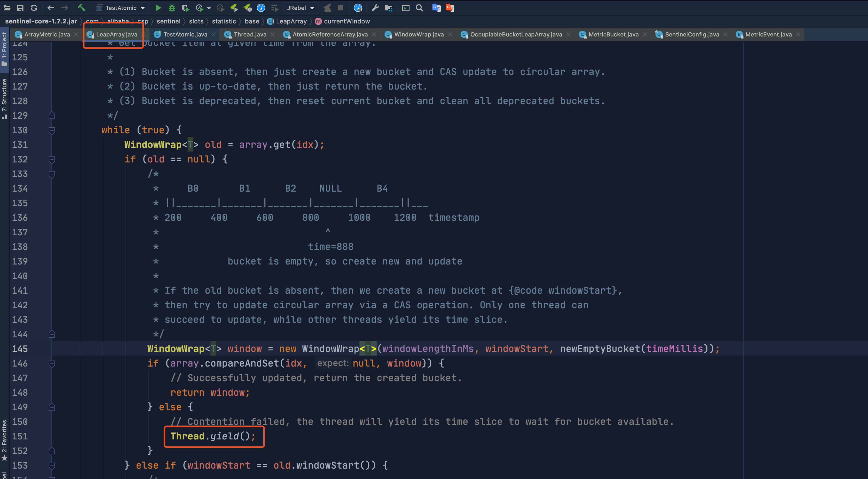Viewport: 868px width, 479px height.
Task: Open the SentinelConfig.java tab
Action: [x=691, y=34]
